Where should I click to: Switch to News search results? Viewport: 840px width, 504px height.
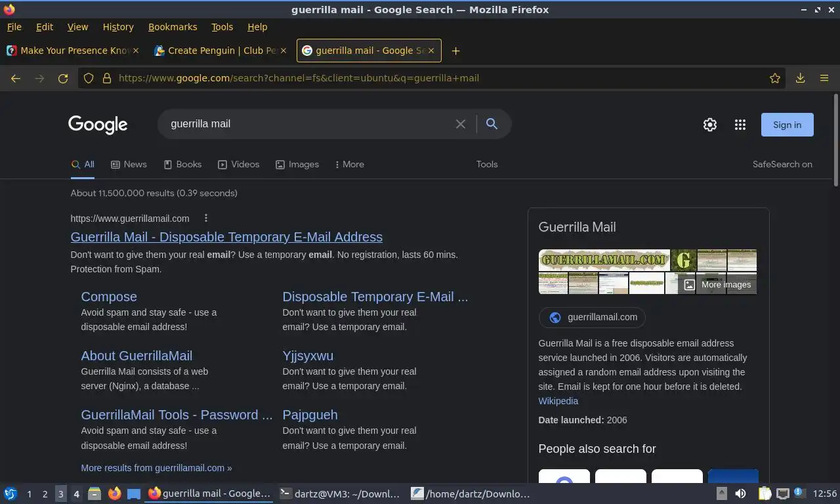(x=129, y=165)
